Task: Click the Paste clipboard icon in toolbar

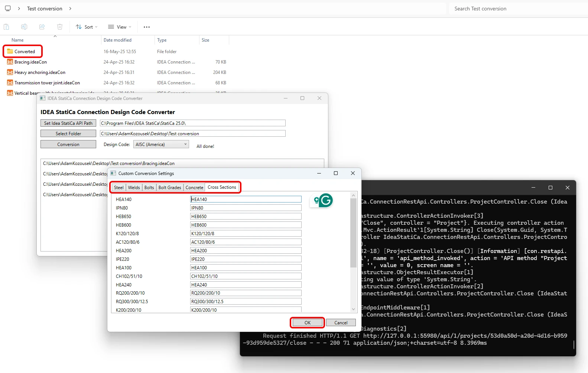Action: [x=6, y=27]
